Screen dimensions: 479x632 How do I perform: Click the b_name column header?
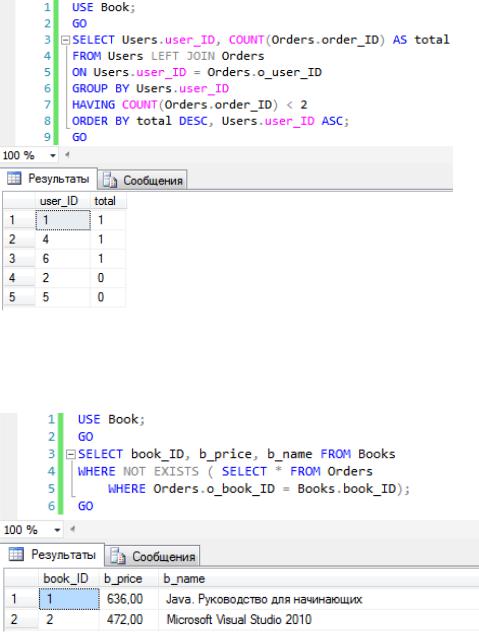(x=319, y=578)
